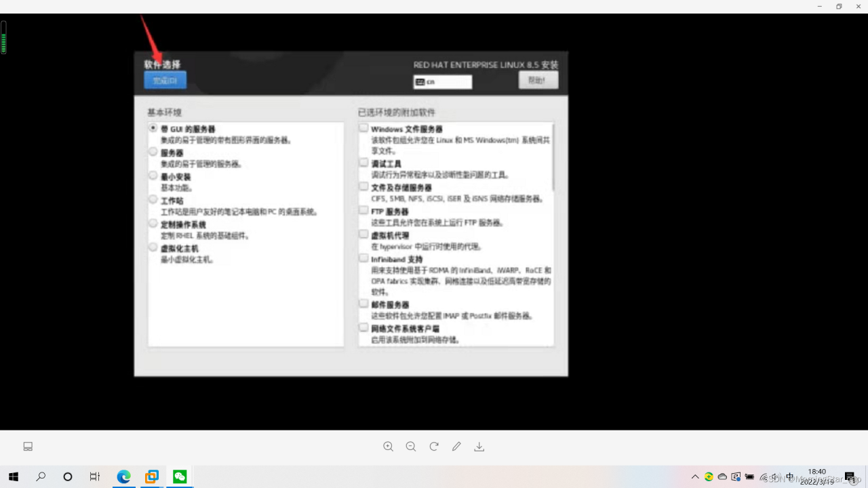Click the add-on software list scrollbar

(x=553, y=156)
